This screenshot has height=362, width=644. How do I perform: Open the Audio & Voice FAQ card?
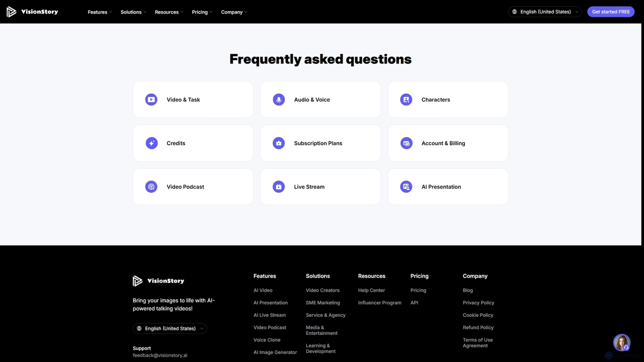pos(320,100)
